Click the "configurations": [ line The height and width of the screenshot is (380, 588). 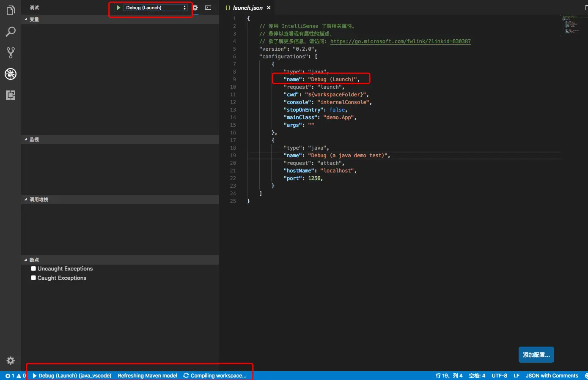[288, 57]
